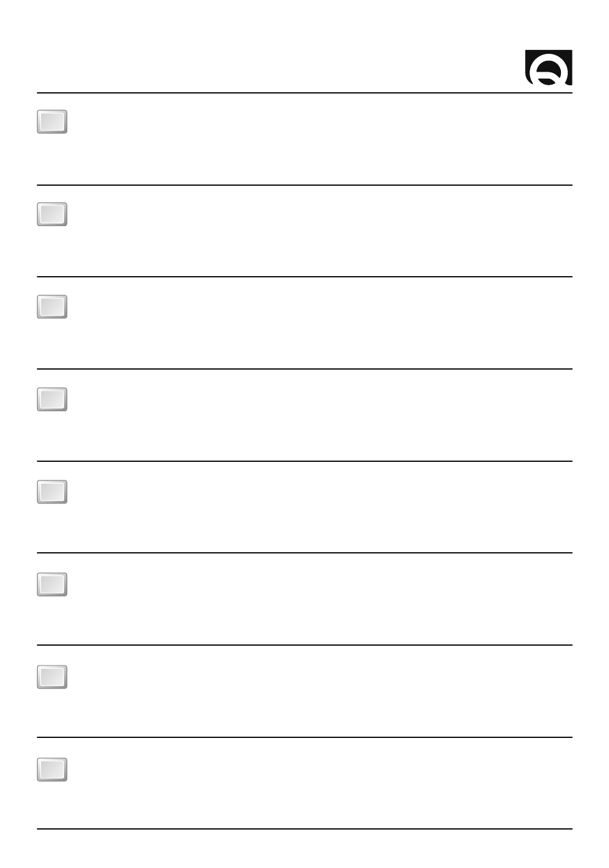The image size is (609, 868).
Task: Click the Q logo in the header
Action: tap(549, 68)
